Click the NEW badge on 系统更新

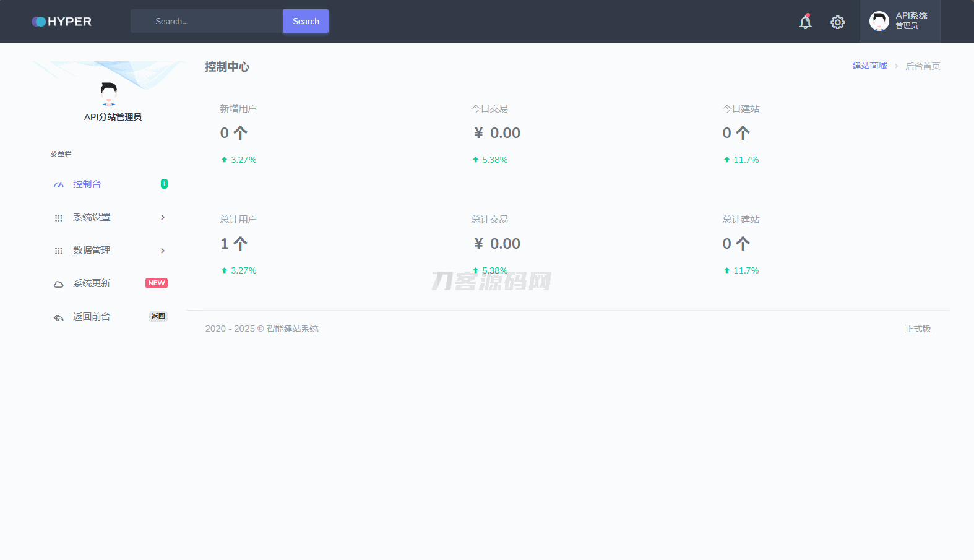click(157, 283)
